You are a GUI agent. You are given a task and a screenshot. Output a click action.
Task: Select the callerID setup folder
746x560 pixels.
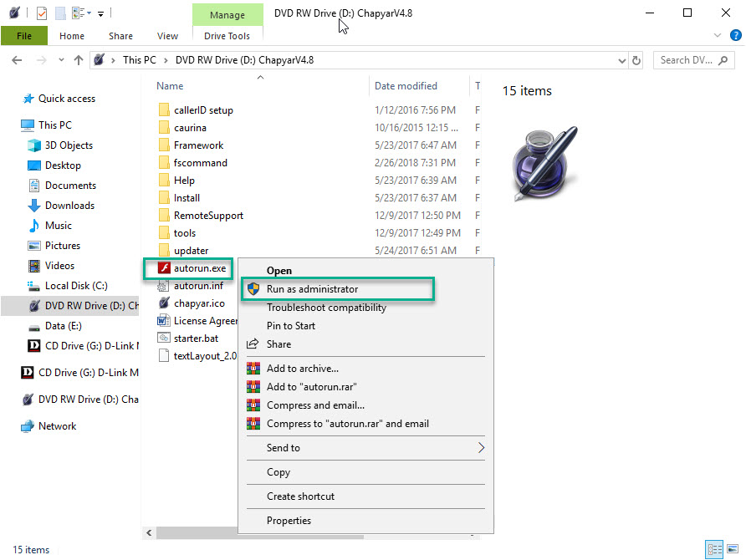coord(203,110)
